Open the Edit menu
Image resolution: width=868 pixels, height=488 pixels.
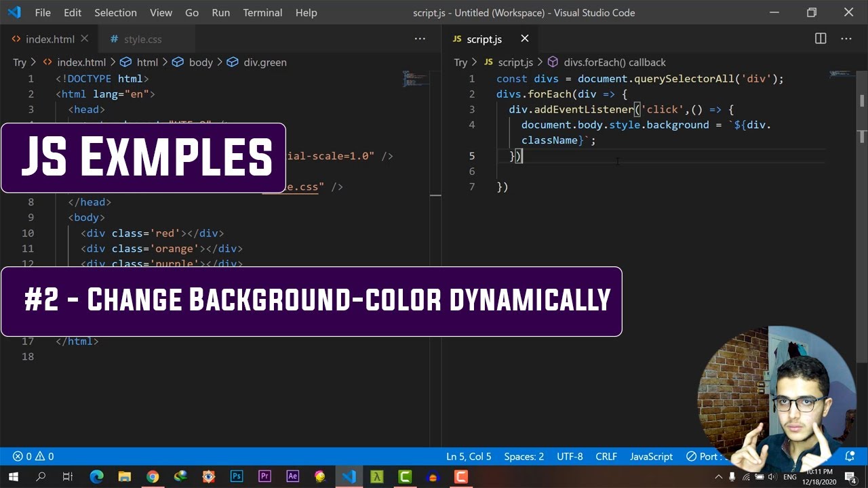tap(73, 12)
